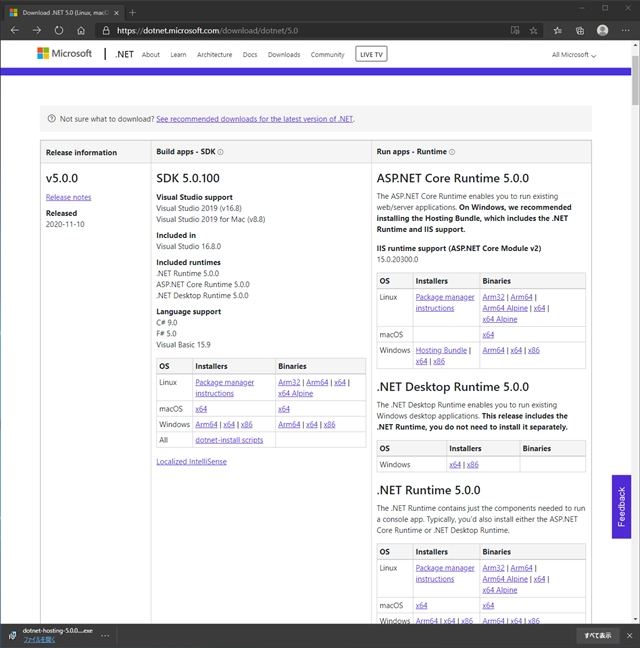The height and width of the screenshot is (648, 640).
Task: Close the downloads bar
Action: (x=629, y=635)
